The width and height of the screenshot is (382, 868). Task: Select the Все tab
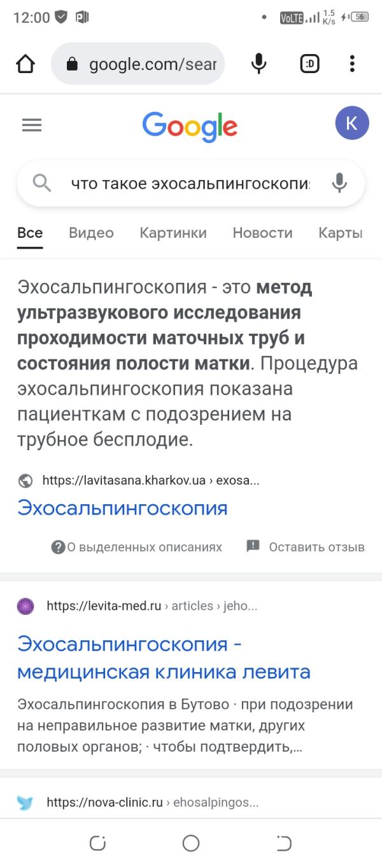30,233
